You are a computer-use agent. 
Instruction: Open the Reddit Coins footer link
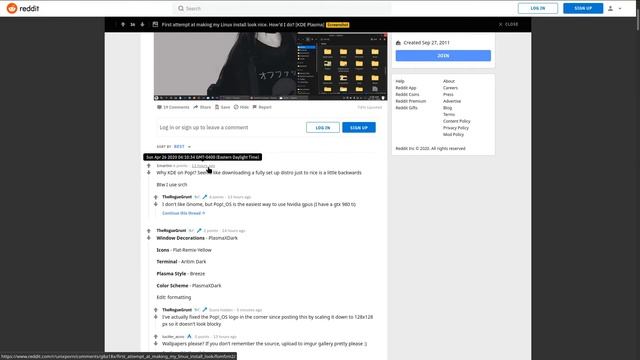[407, 94]
